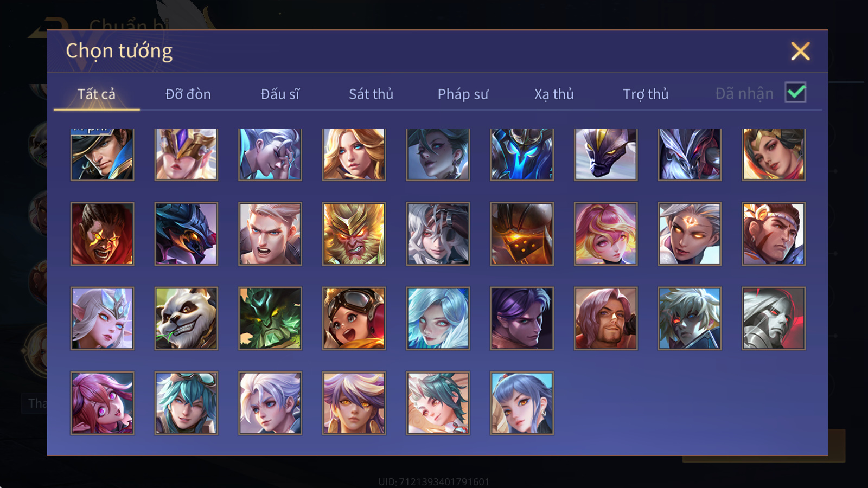This screenshot has height=488, width=868.
Task: Open the Xạ thủ tab
Action: 554,94
